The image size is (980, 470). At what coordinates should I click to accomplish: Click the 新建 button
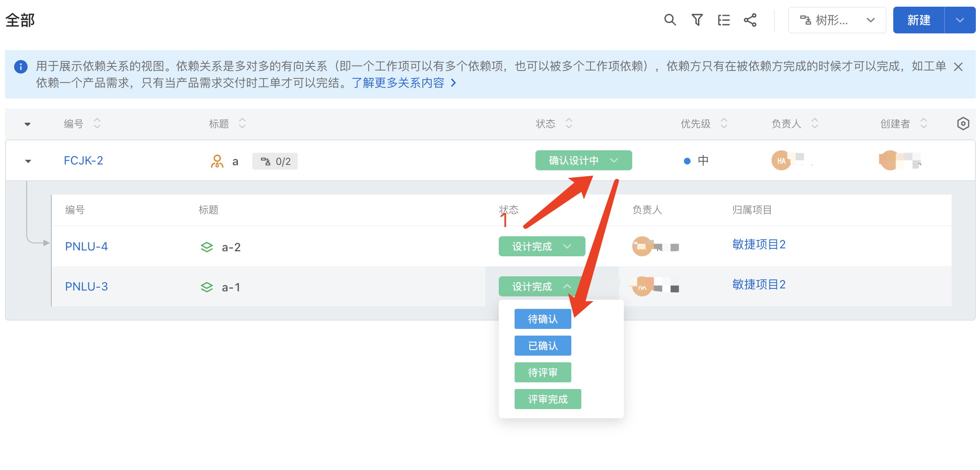pyautogui.click(x=919, y=20)
